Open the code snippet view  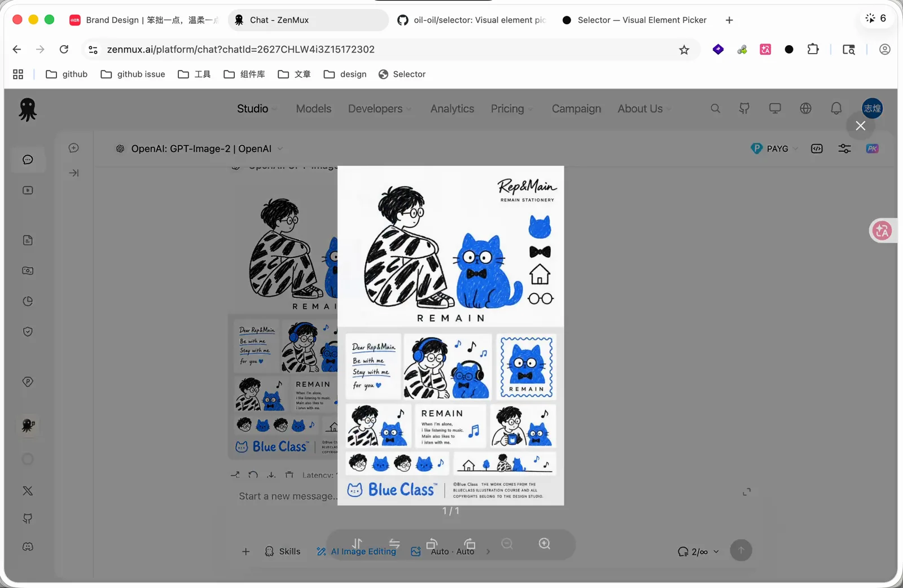click(x=817, y=148)
